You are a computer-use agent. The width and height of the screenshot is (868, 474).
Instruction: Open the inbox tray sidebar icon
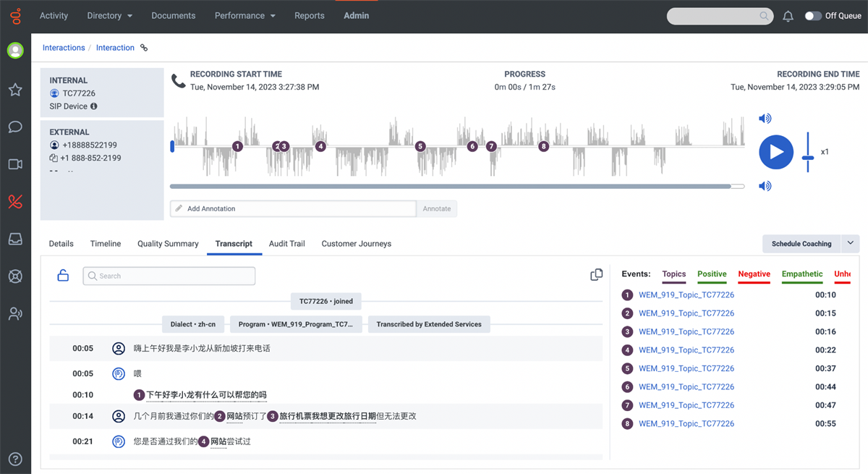(x=15, y=239)
